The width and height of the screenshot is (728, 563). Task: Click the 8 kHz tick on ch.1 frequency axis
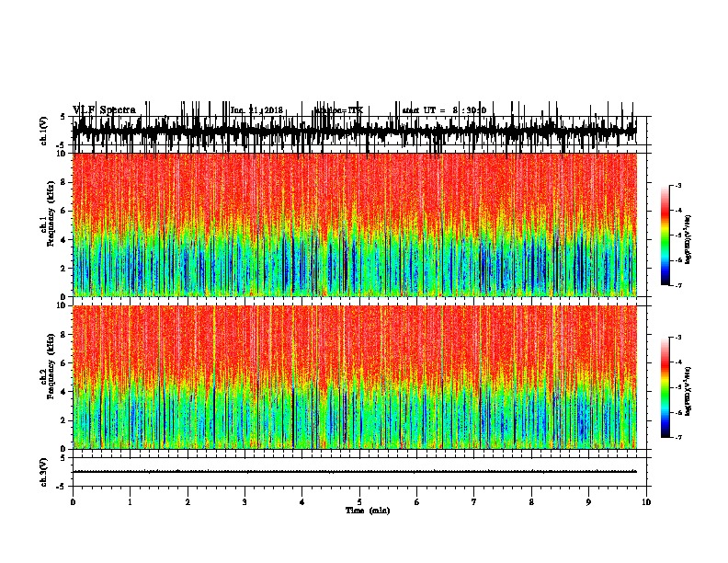(63, 182)
